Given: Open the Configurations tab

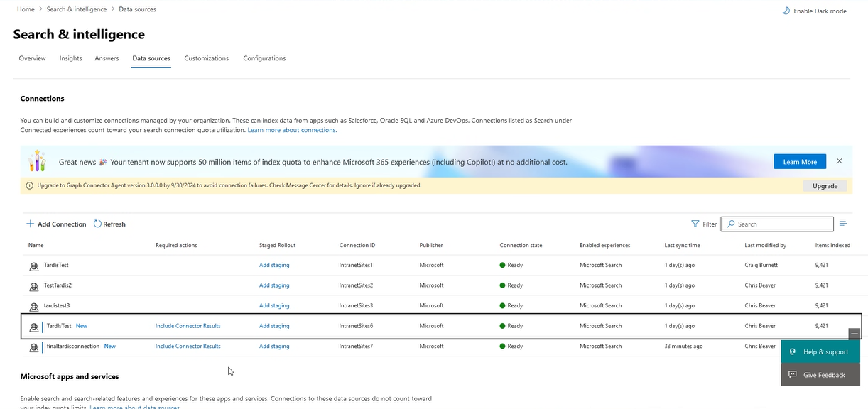Looking at the screenshot, I should [264, 58].
